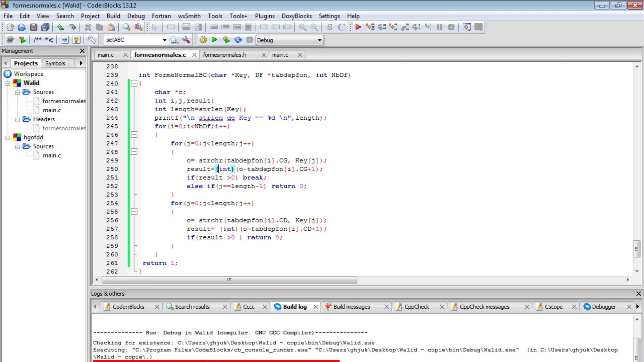Open the Debug menu

(136, 16)
